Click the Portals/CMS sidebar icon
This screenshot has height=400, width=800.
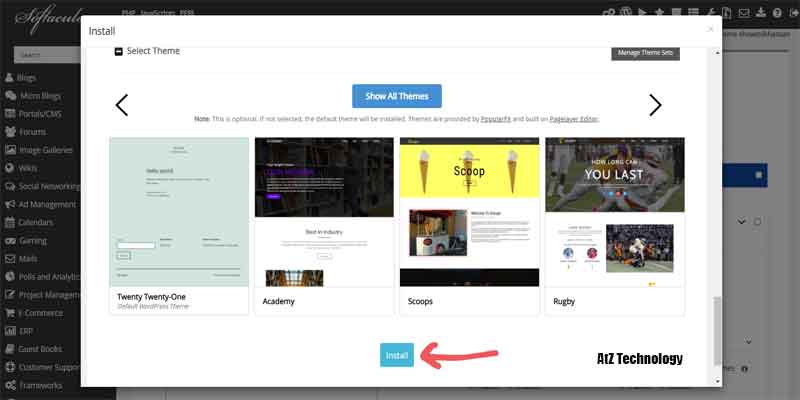tap(10, 114)
